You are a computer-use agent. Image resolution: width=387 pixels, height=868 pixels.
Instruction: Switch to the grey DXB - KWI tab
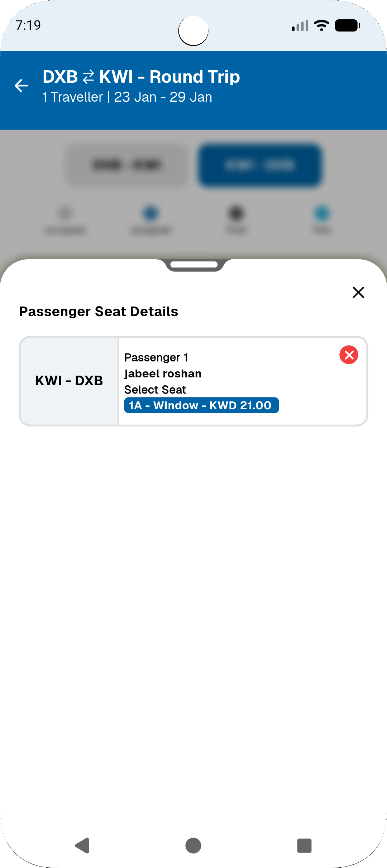tap(127, 165)
